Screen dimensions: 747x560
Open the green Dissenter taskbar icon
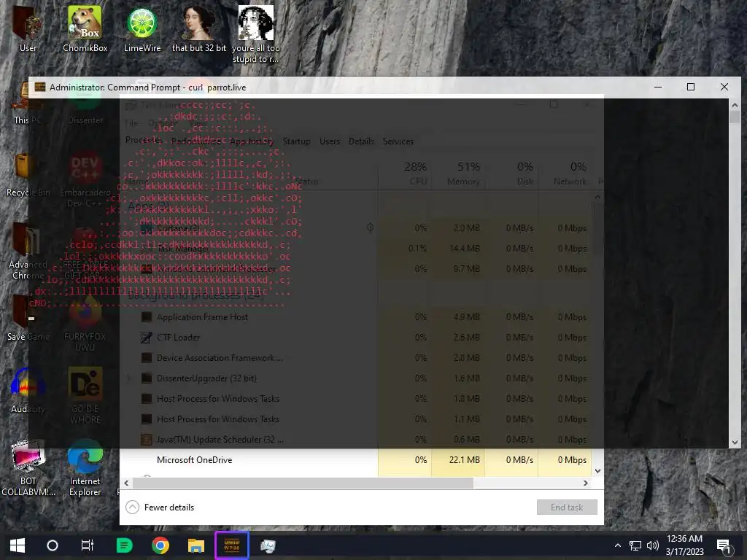(124, 545)
